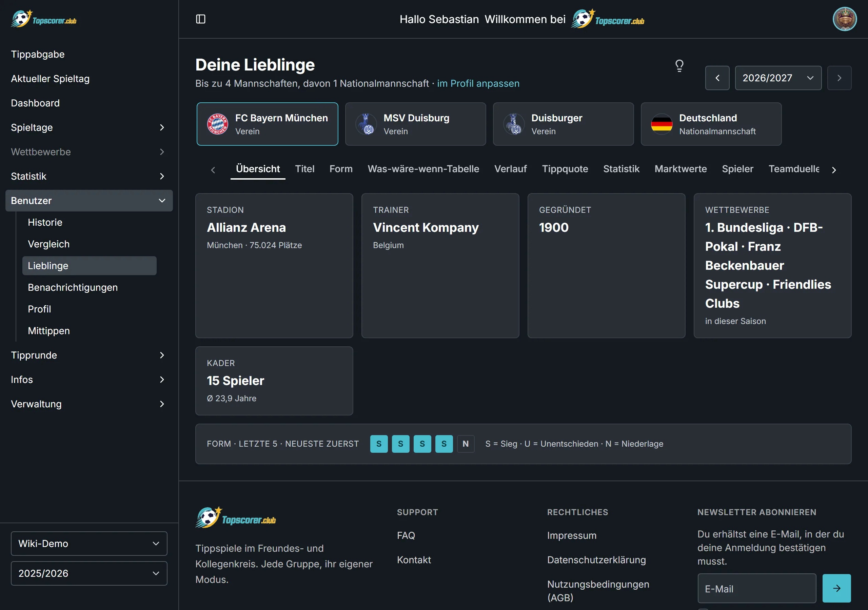Screen dimensions: 868x610
Task: Switch to the Verlauf tab
Action: pos(510,169)
